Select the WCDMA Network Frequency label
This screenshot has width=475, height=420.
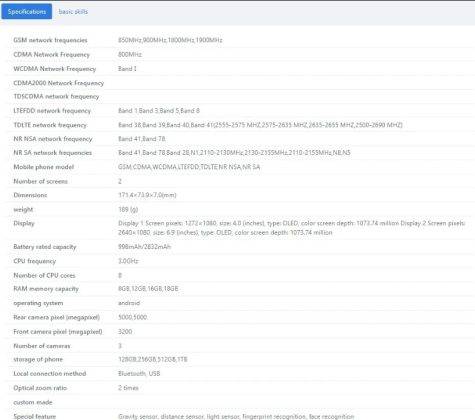tap(55, 69)
